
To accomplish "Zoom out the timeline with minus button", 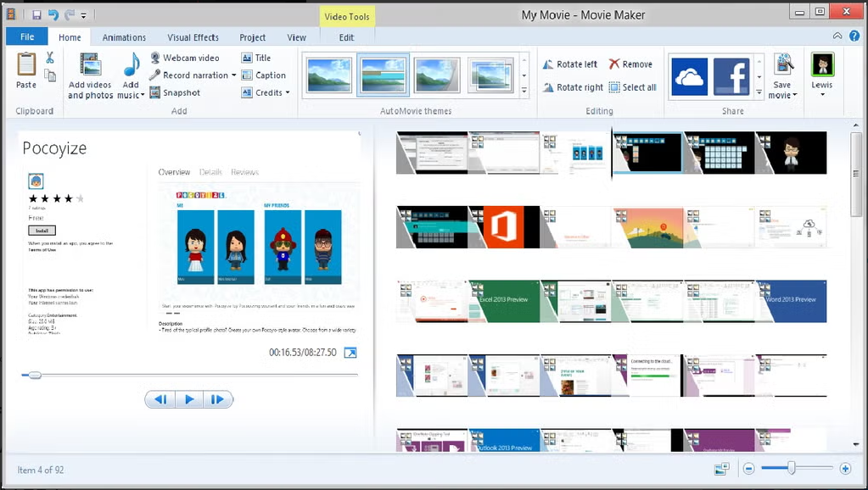I will (748, 469).
